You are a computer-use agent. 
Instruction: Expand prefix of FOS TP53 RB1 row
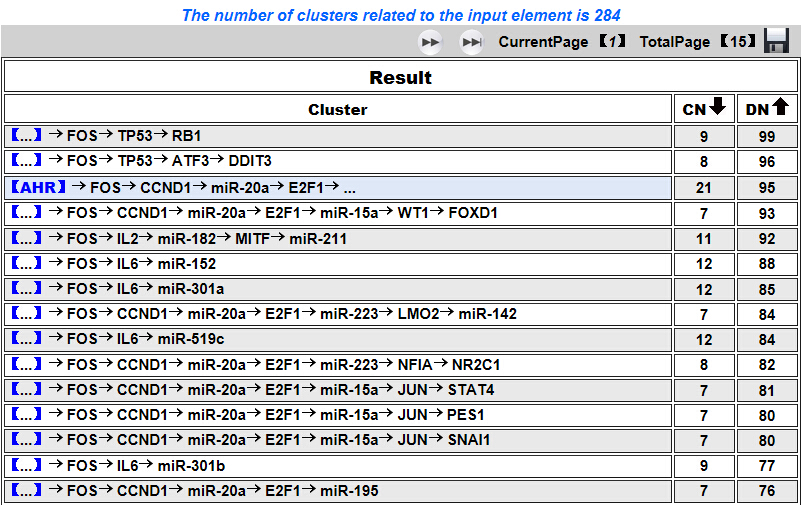26,136
